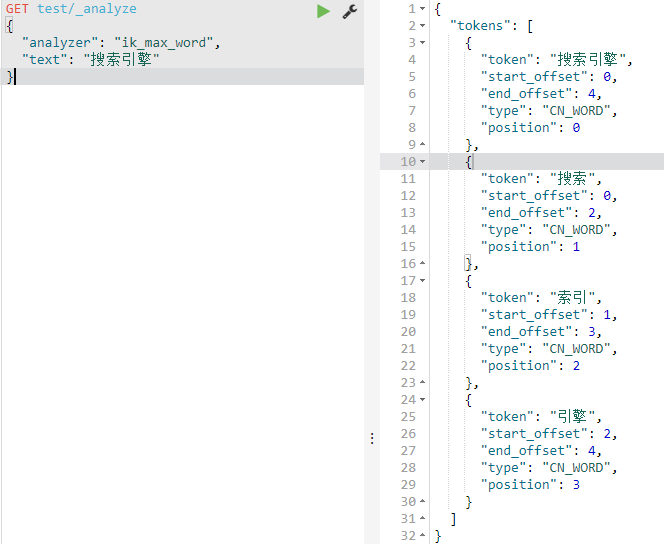Click fold arrow at line 23

pos(423,382)
